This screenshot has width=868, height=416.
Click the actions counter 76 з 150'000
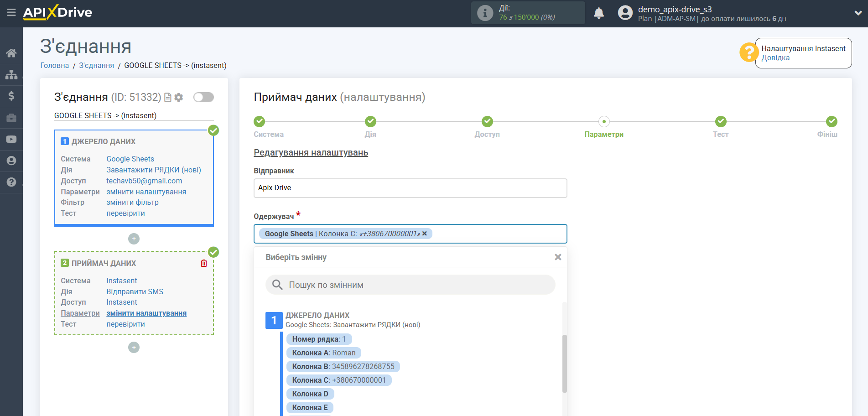click(527, 17)
